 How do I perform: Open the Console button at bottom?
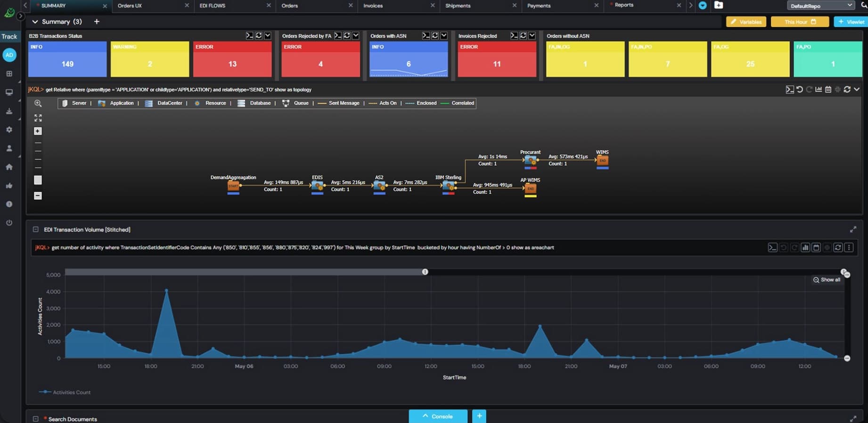tap(438, 416)
